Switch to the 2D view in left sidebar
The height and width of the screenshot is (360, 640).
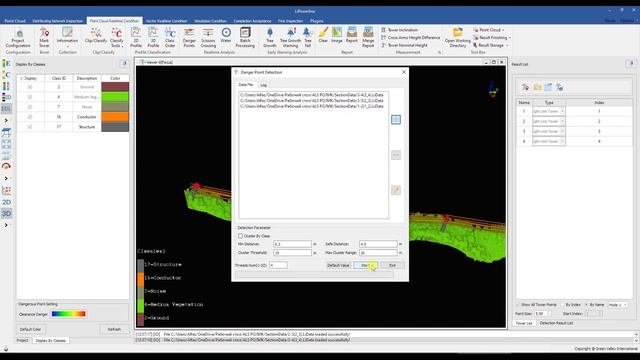click(7, 202)
